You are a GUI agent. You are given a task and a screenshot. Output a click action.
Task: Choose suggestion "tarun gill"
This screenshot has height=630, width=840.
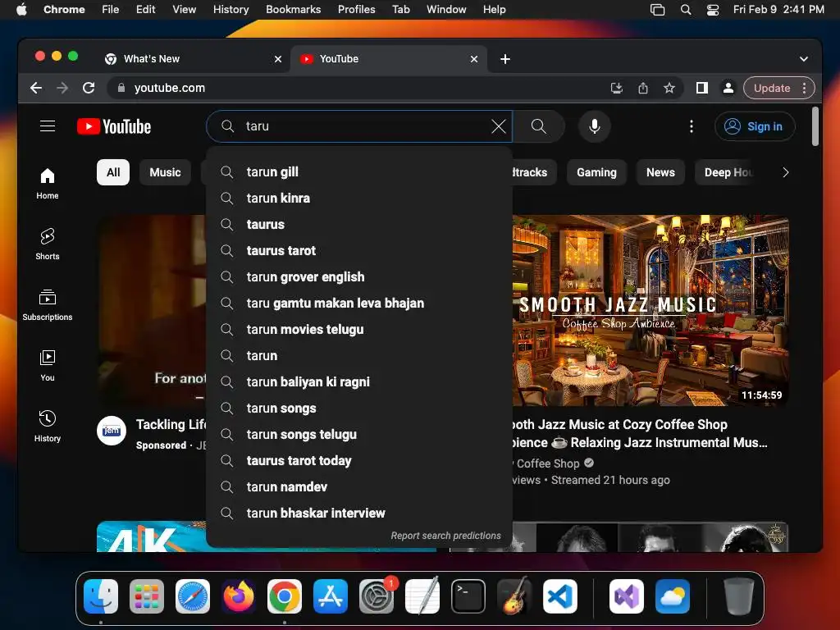359,172
